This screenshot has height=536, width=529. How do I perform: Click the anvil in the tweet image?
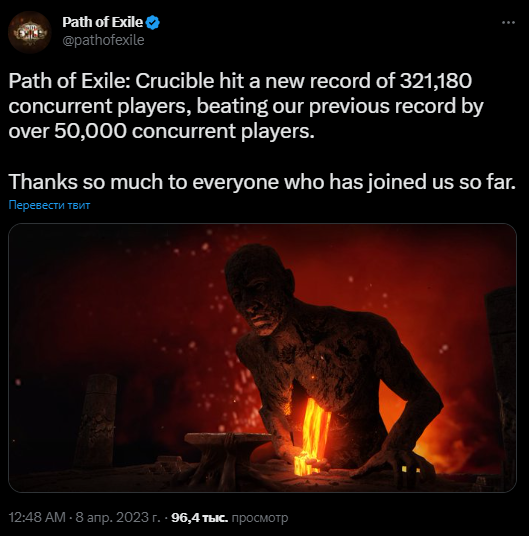[227, 450]
